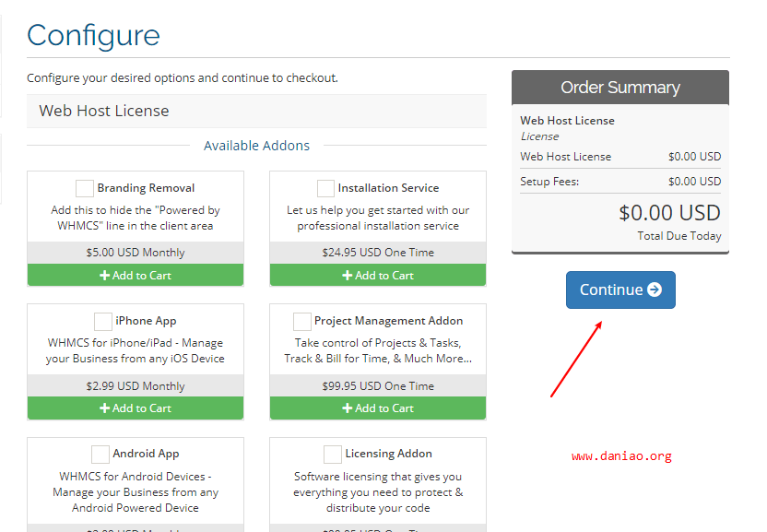Click the Installation Service description text
The width and height of the screenshot is (767, 532).
378,218
